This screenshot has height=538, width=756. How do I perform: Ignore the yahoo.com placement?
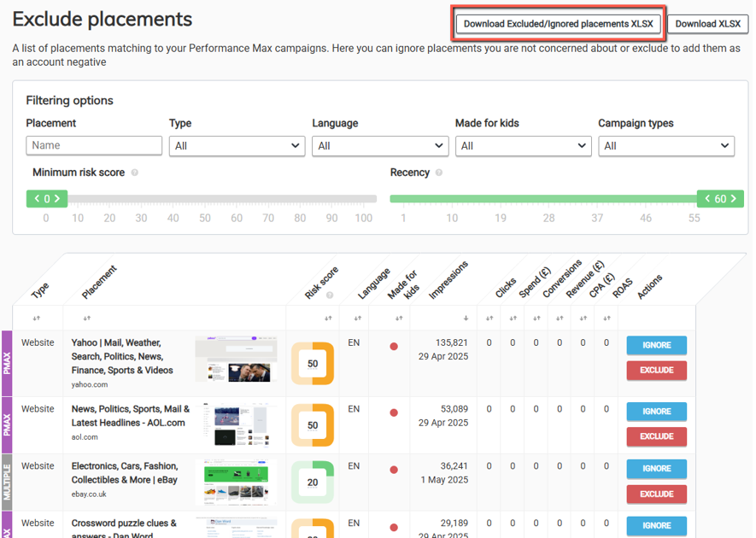coord(656,345)
